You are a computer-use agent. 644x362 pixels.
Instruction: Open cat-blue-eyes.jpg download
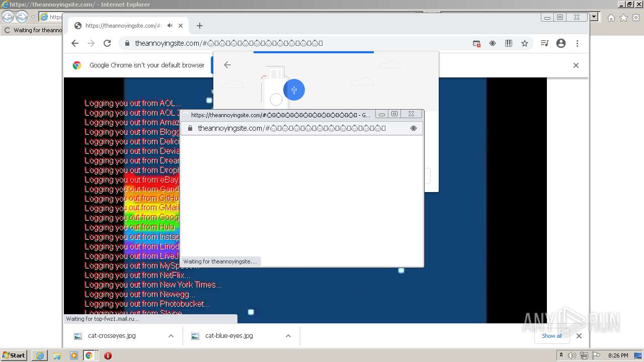coord(229,336)
